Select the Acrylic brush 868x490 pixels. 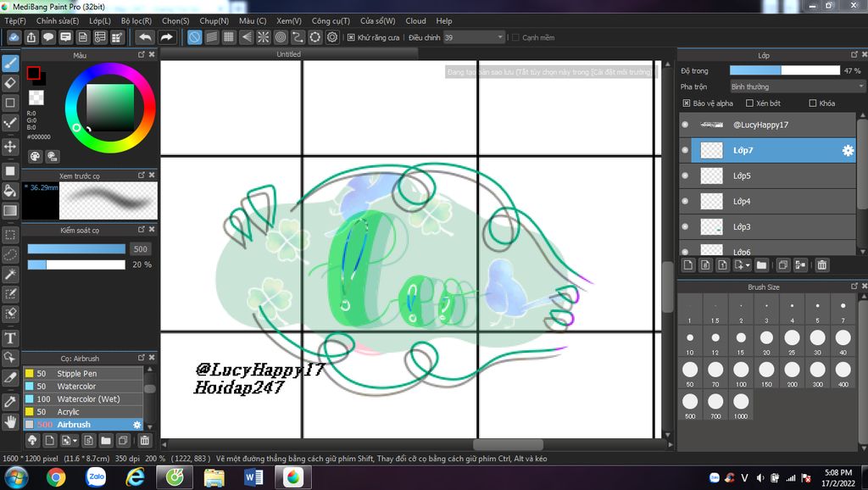[84, 411]
